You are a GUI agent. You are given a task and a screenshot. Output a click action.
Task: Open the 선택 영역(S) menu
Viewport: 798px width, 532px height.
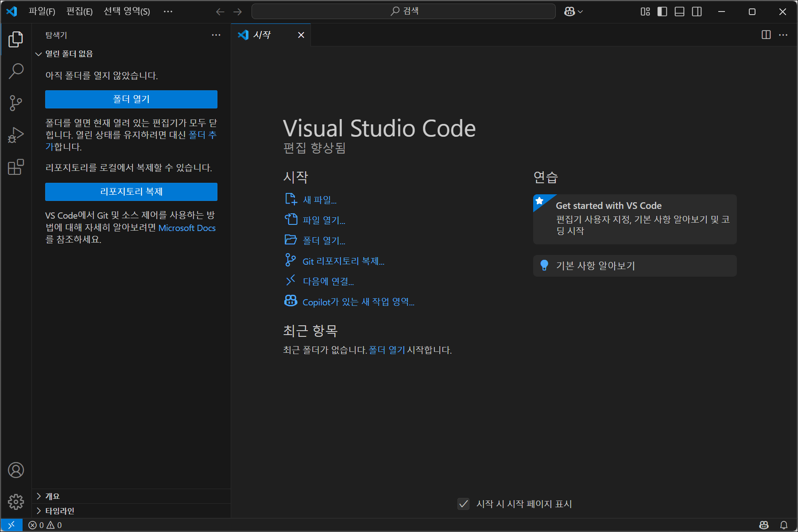pos(127,12)
